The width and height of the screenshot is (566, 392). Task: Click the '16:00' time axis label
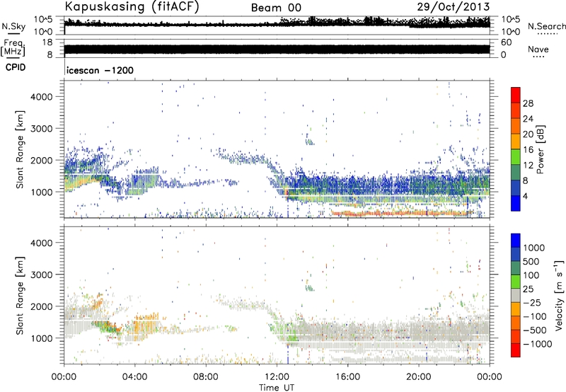pos(348,377)
